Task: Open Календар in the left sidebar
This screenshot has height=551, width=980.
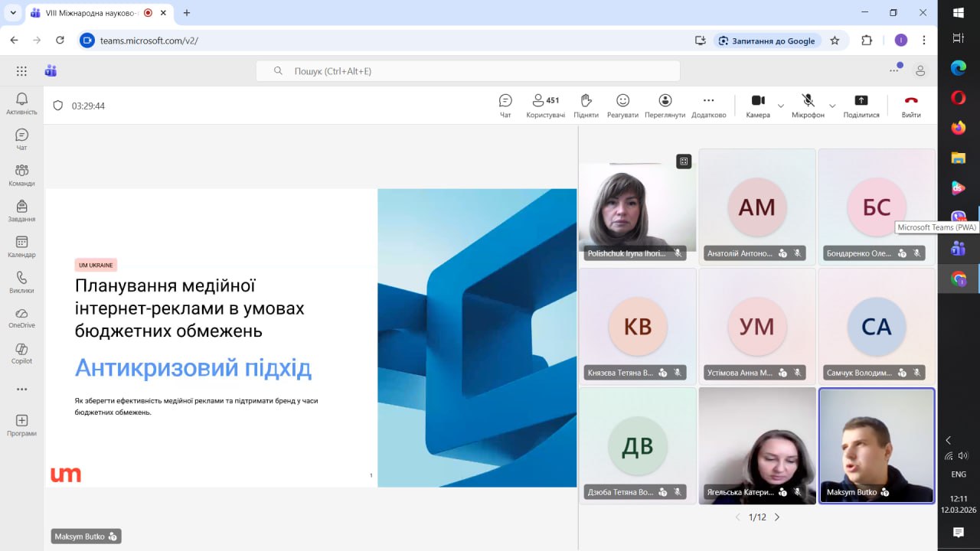Action: 21,246
